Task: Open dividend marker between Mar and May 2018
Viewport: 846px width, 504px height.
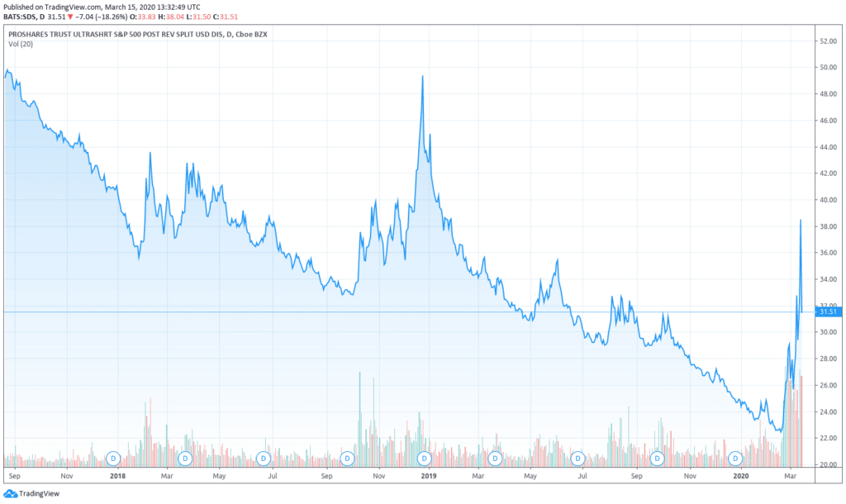Action: (x=185, y=459)
